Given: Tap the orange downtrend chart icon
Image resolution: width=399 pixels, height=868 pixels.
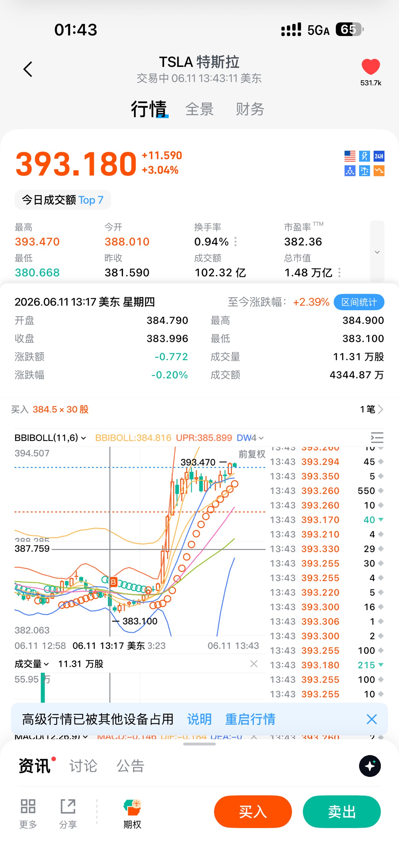Looking at the screenshot, I should click(379, 171).
